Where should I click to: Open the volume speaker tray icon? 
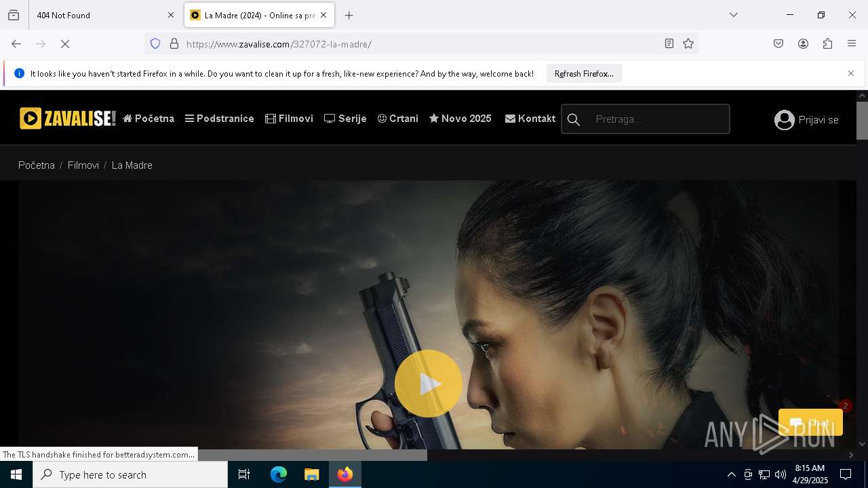coord(781,474)
